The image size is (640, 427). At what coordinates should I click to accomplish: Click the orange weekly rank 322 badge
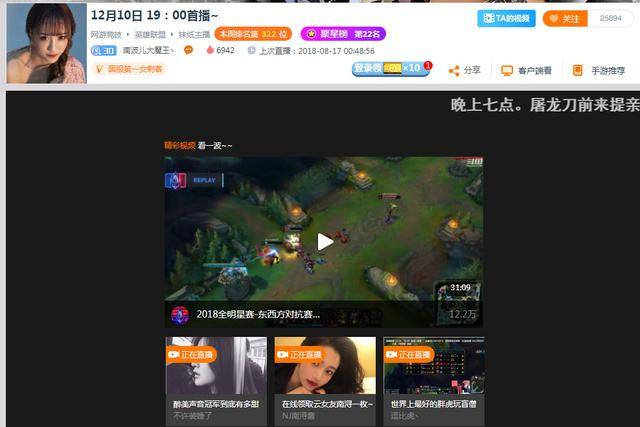click(x=253, y=34)
